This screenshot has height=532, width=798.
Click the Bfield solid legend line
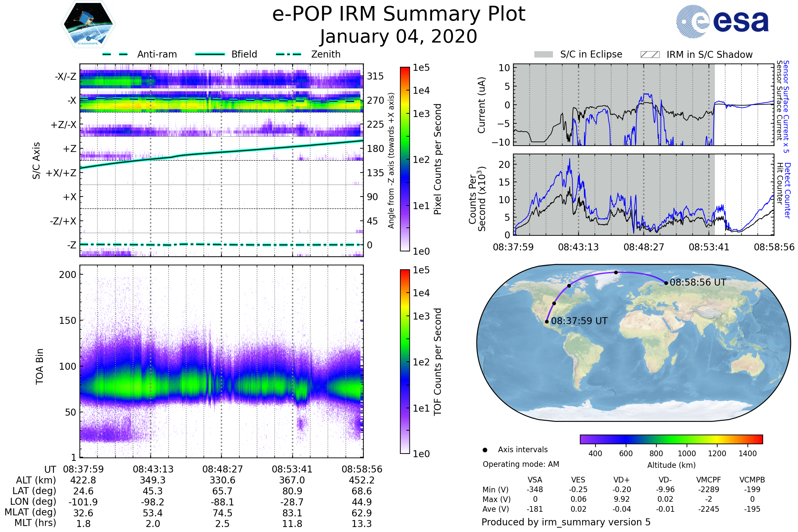click(210, 54)
